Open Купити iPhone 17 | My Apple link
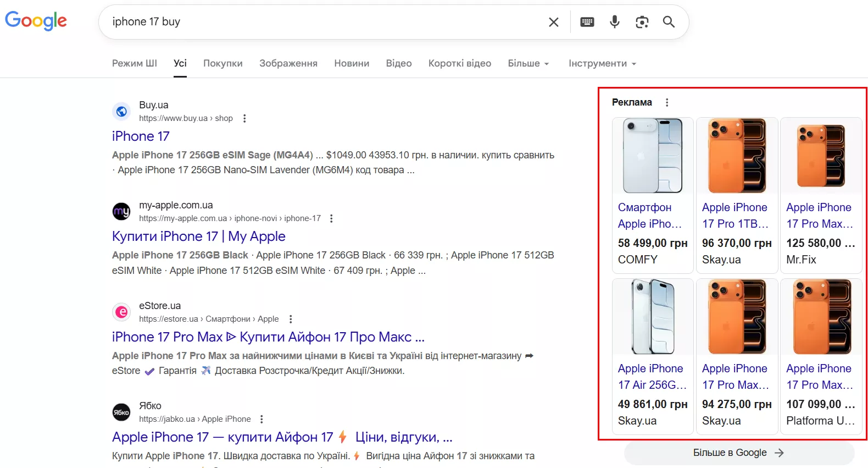The width and height of the screenshot is (868, 468). click(x=199, y=236)
